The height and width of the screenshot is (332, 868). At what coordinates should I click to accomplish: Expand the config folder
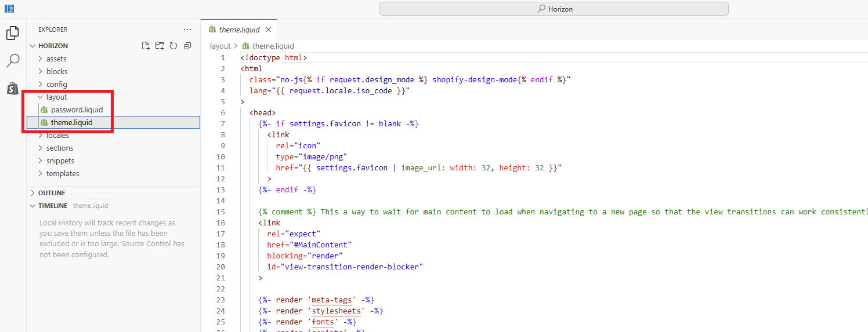pyautogui.click(x=41, y=84)
